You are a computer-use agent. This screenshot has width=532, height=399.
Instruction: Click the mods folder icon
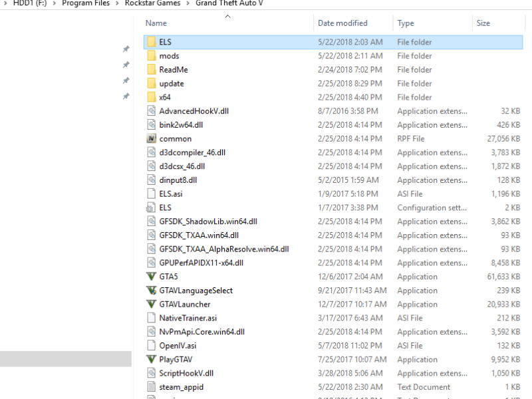pyautogui.click(x=152, y=56)
